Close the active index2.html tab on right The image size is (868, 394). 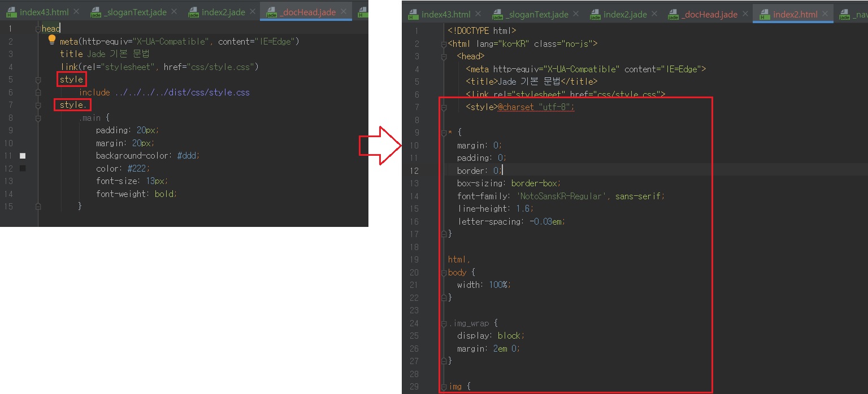tap(826, 14)
